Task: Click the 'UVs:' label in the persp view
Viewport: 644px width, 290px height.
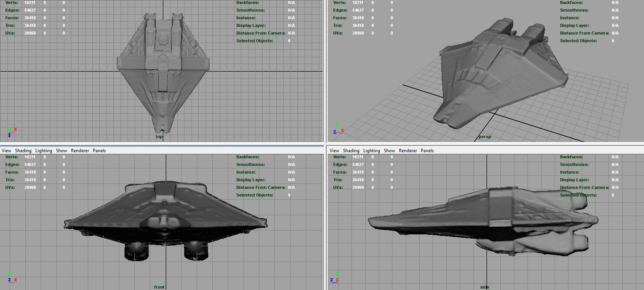Action: pos(338,33)
